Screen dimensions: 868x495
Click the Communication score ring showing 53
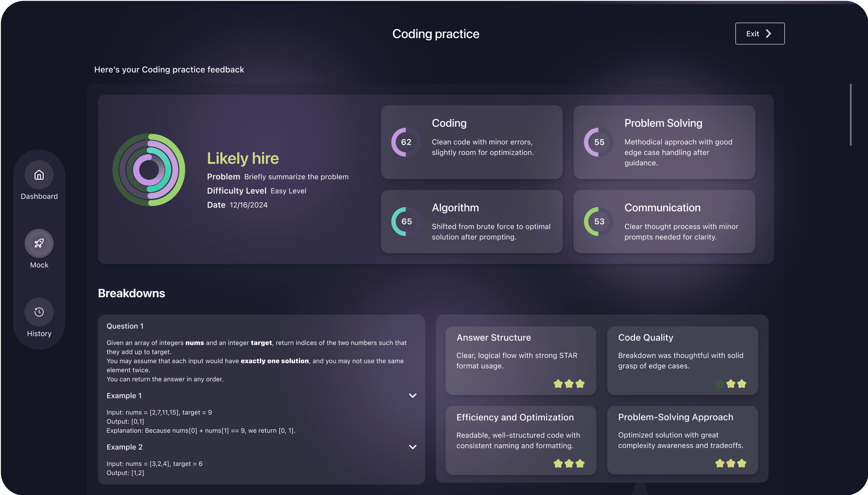point(599,222)
